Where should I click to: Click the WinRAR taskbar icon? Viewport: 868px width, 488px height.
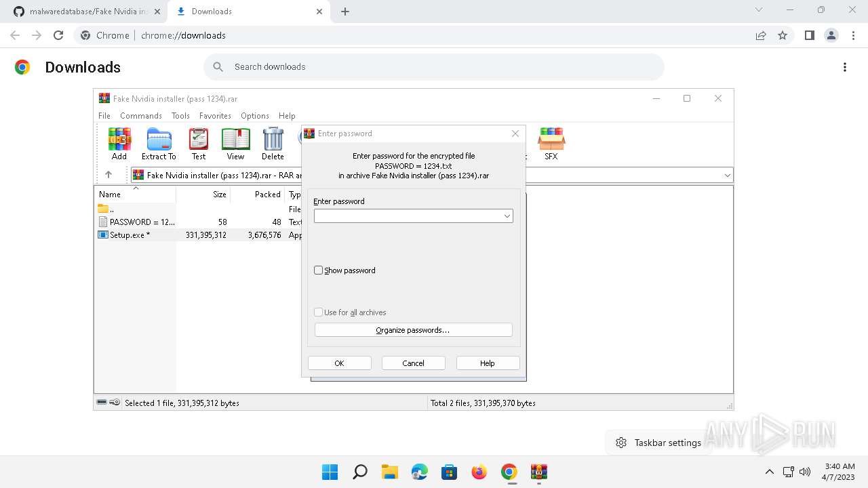(x=539, y=472)
